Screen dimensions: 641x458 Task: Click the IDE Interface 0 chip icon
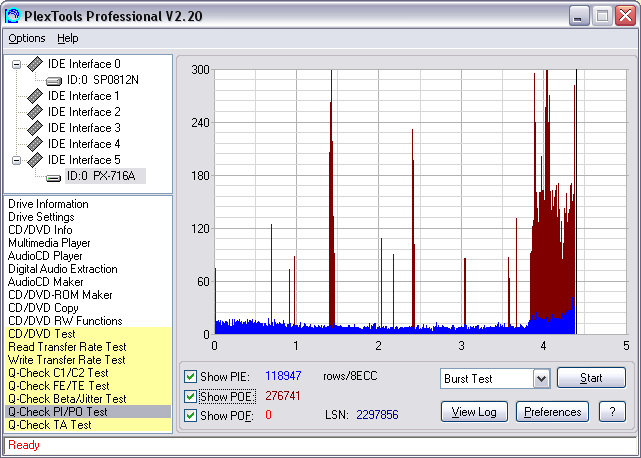click(x=35, y=64)
